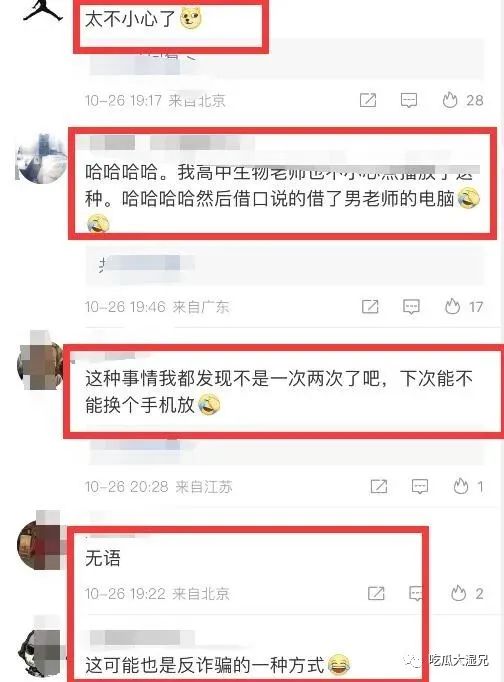Share the 19:46 Guangdong comment
The width and height of the screenshot is (504, 682).
point(370,306)
